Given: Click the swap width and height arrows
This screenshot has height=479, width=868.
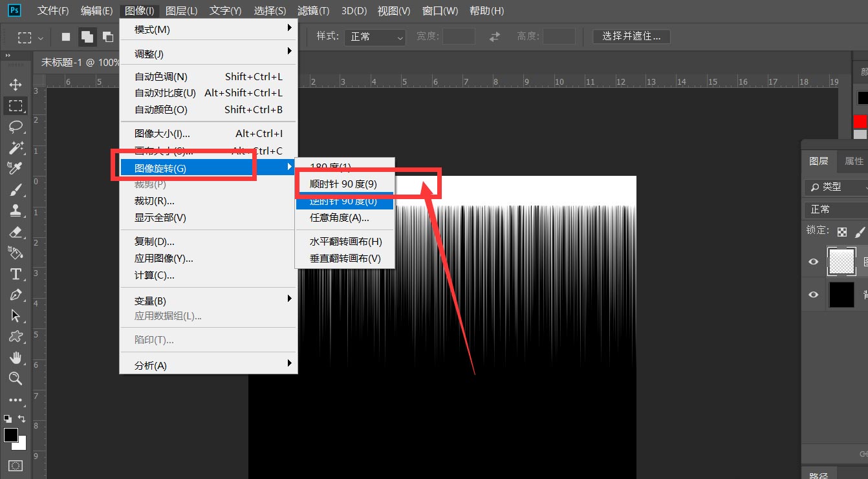Looking at the screenshot, I should tap(495, 37).
